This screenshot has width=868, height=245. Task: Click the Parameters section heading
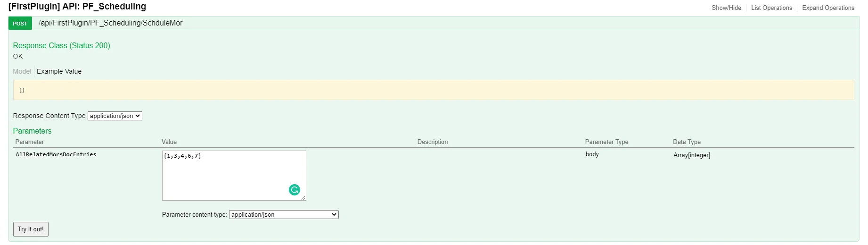coord(32,131)
